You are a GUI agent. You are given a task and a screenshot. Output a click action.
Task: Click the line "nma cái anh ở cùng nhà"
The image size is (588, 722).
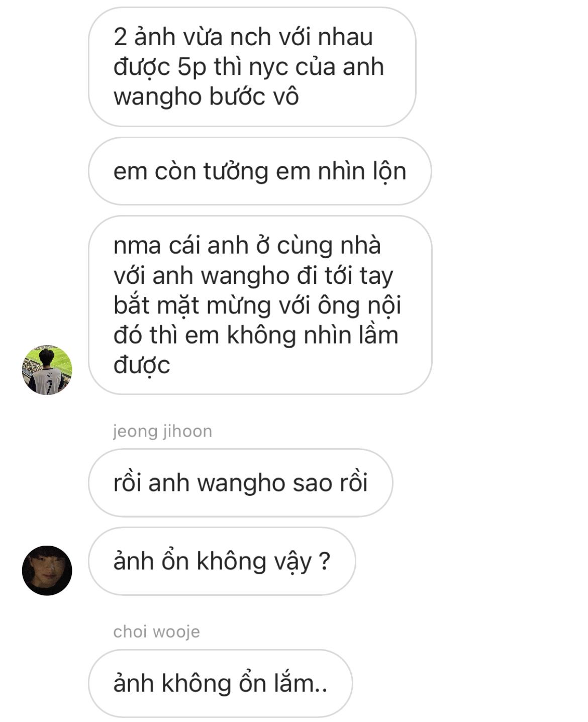(x=247, y=246)
